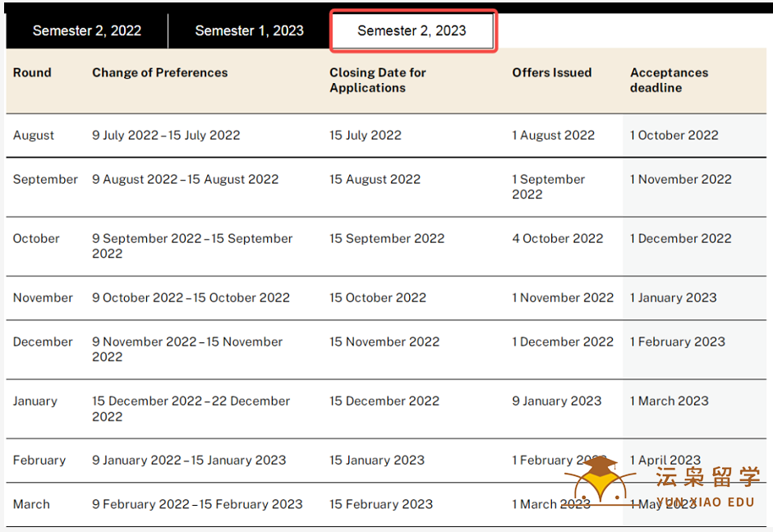
Task: Click '9 September 2022 – 15 September 2022' cell
Action: (x=192, y=245)
